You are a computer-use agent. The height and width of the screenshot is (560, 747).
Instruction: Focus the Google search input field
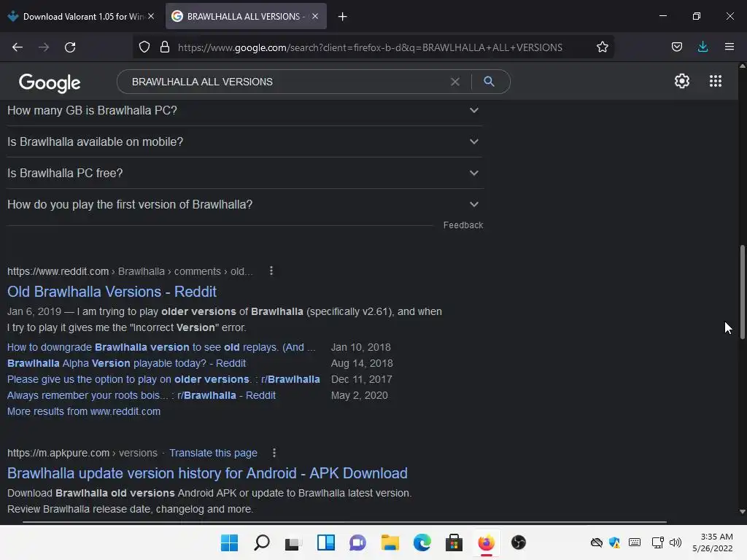tap(286, 82)
